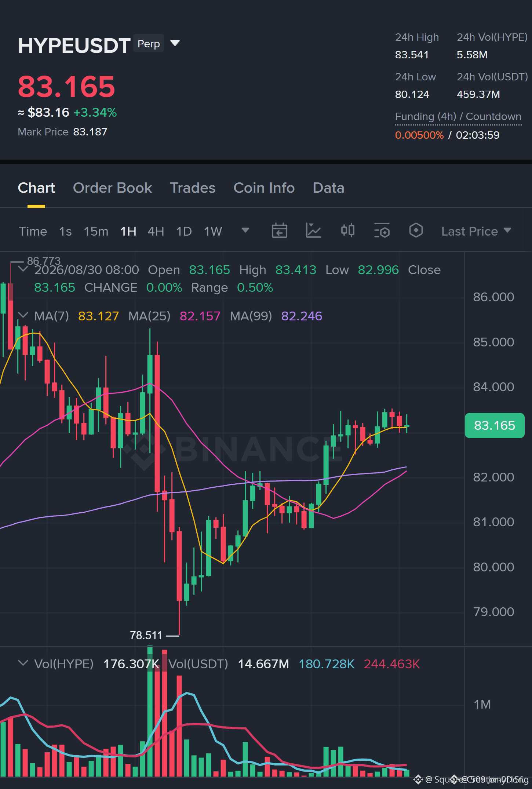Open the Data tab
The image size is (532, 789).
tap(328, 188)
